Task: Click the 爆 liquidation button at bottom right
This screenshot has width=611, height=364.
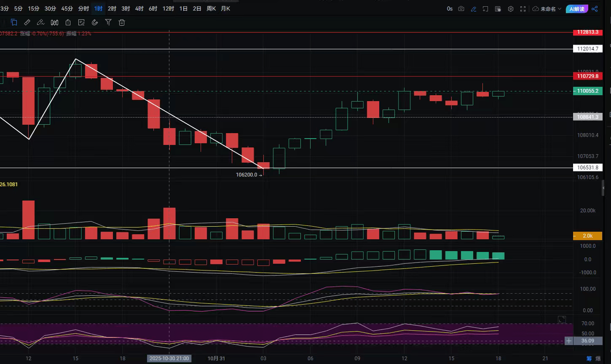Action: (598, 359)
